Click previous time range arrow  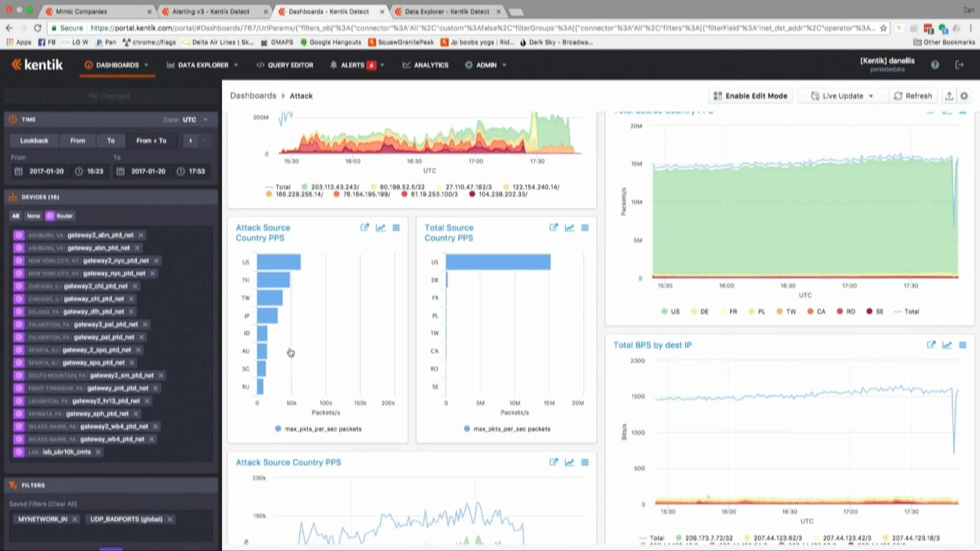click(190, 141)
